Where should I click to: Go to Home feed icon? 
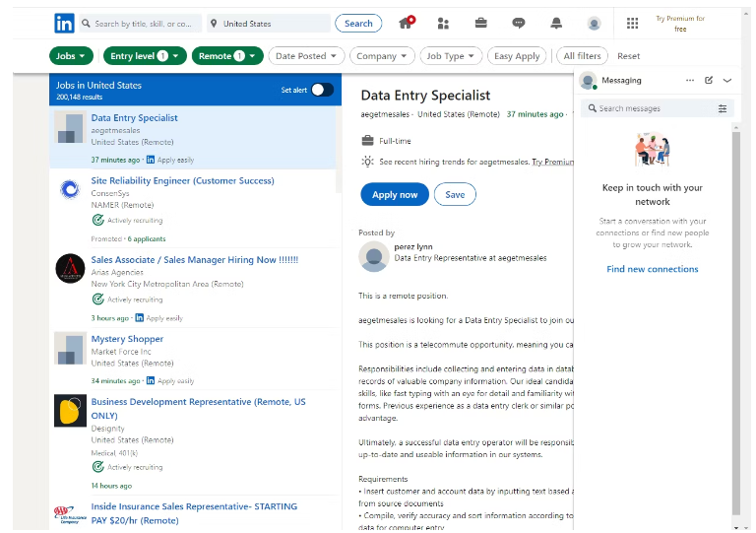tap(406, 23)
